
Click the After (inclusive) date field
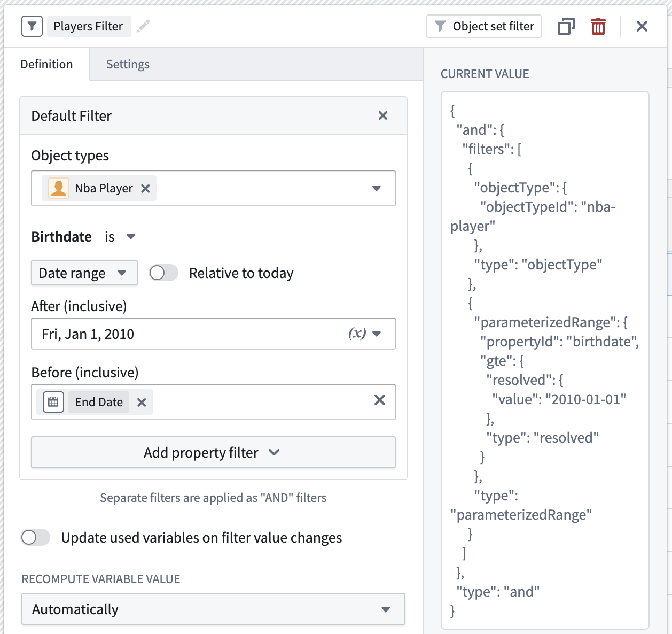213,334
